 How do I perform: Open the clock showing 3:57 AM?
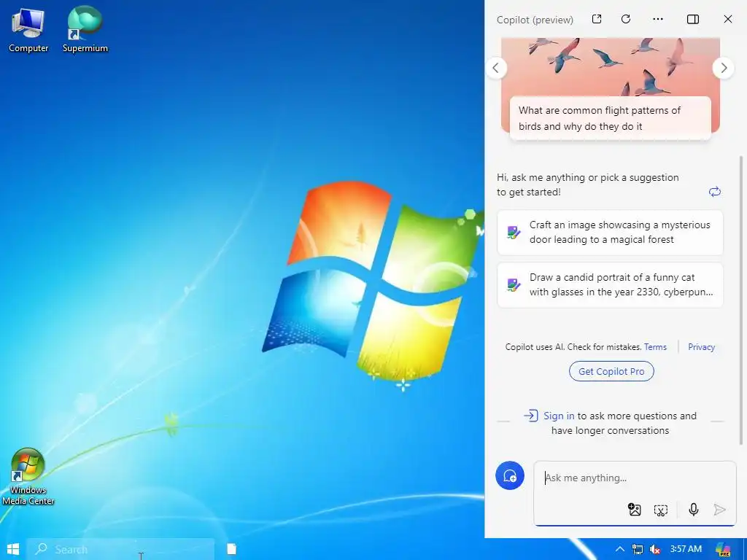pyautogui.click(x=686, y=549)
